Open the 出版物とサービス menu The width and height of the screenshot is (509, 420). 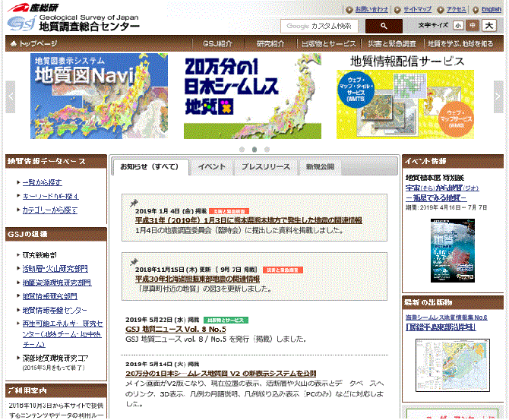pos(329,43)
